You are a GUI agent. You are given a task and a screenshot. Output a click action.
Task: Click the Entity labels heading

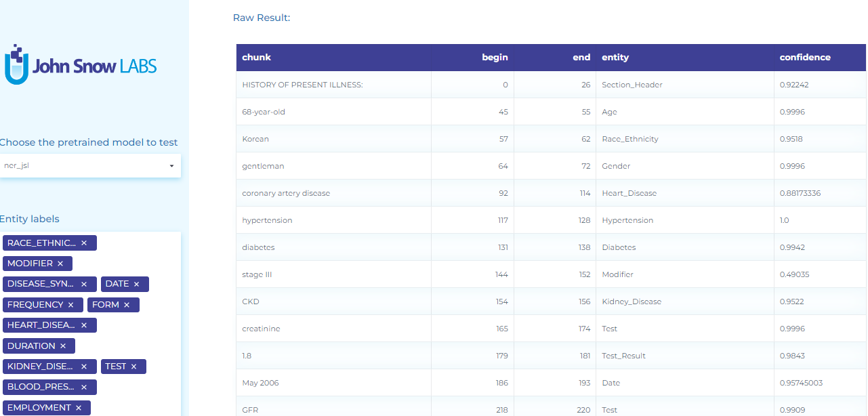point(29,219)
